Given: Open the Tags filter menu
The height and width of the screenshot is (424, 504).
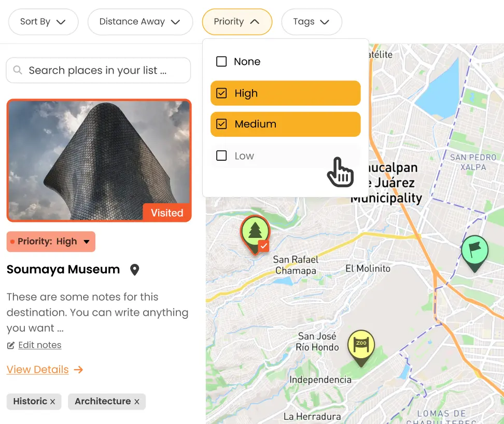Looking at the screenshot, I should point(311,22).
